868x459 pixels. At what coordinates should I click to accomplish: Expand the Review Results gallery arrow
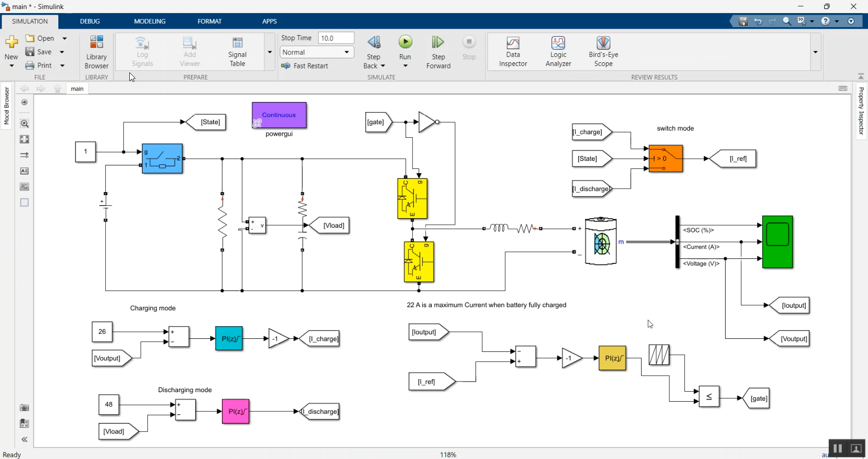(815, 52)
